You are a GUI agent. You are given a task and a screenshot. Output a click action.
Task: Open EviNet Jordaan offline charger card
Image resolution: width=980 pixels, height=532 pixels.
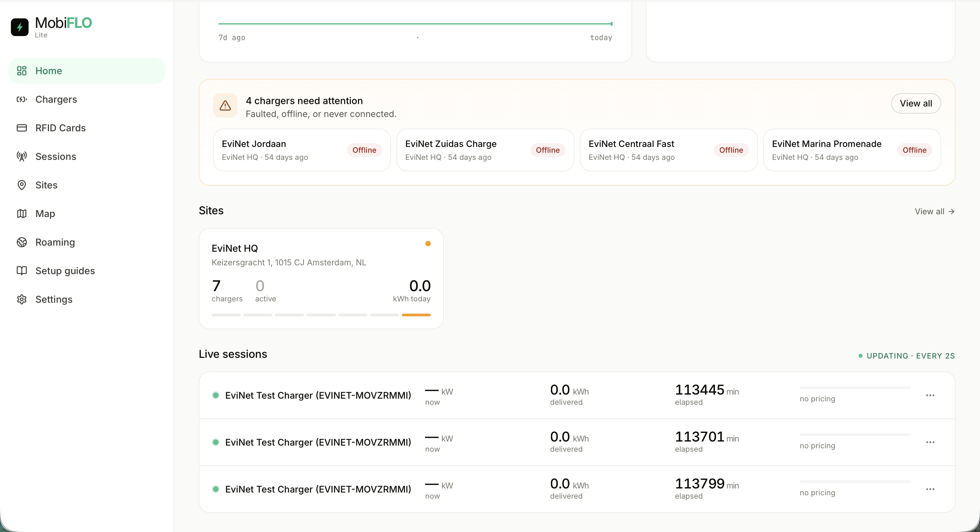pyautogui.click(x=302, y=150)
